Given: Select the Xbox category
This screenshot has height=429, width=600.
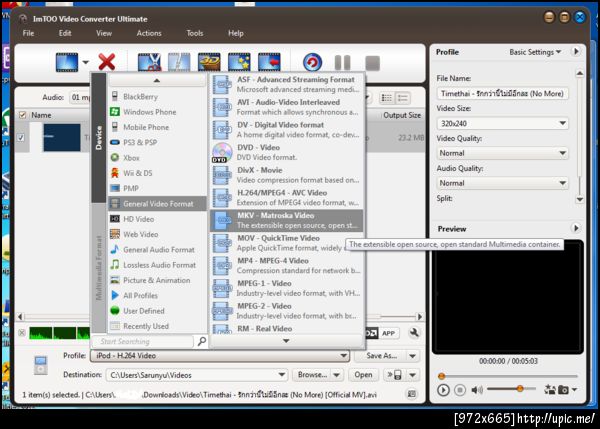Looking at the screenshot, I should (157, 158).
